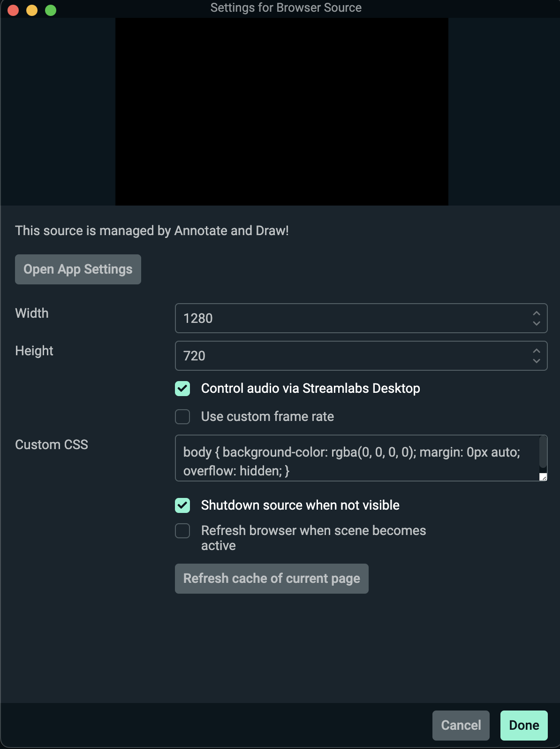Disable Control audio via Streamlabs Desktop
The width and height of the screenshot is (560, 749).
coord(182,389)
